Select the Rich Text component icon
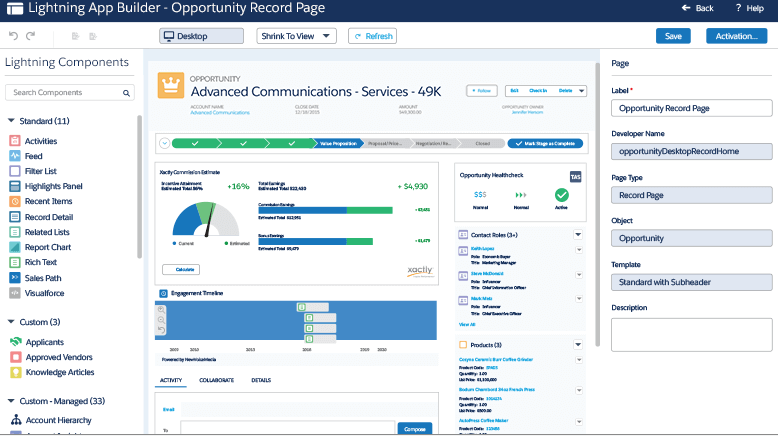Viewport: 778px width, 436px height. [x=15, y=262]
